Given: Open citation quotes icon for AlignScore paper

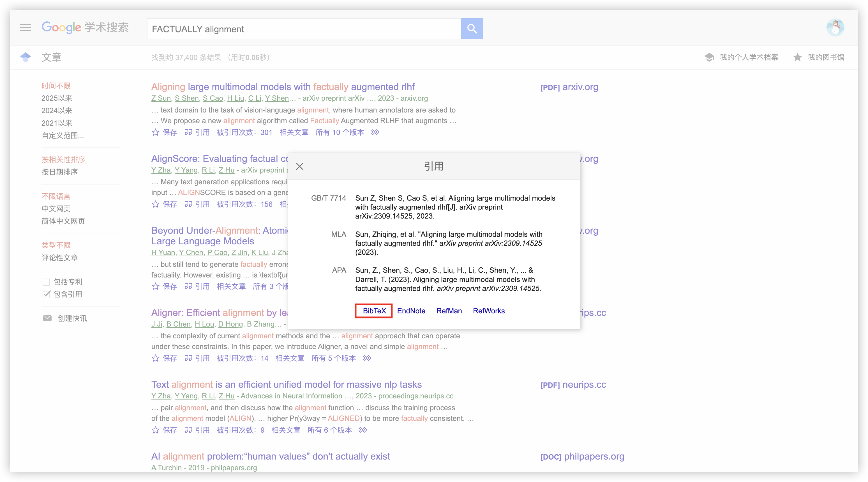Looking at the screenshot, I should click(x=188, y=204).
